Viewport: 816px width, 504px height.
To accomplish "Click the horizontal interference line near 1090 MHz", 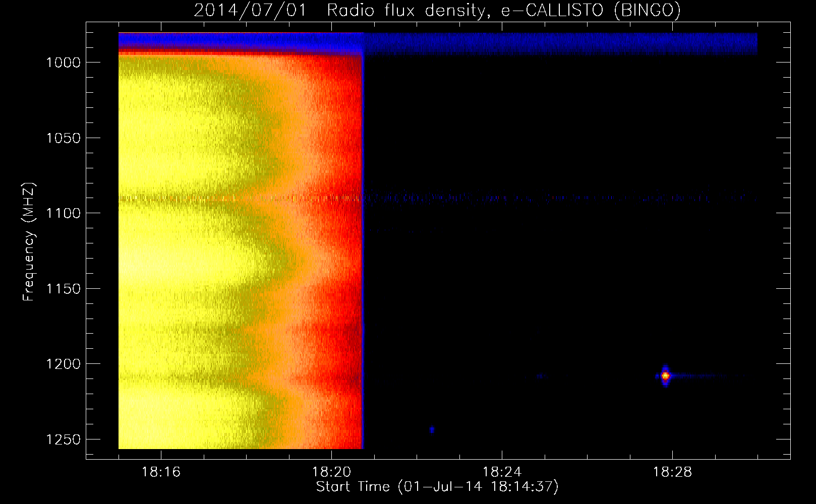I will pos(438,198).
